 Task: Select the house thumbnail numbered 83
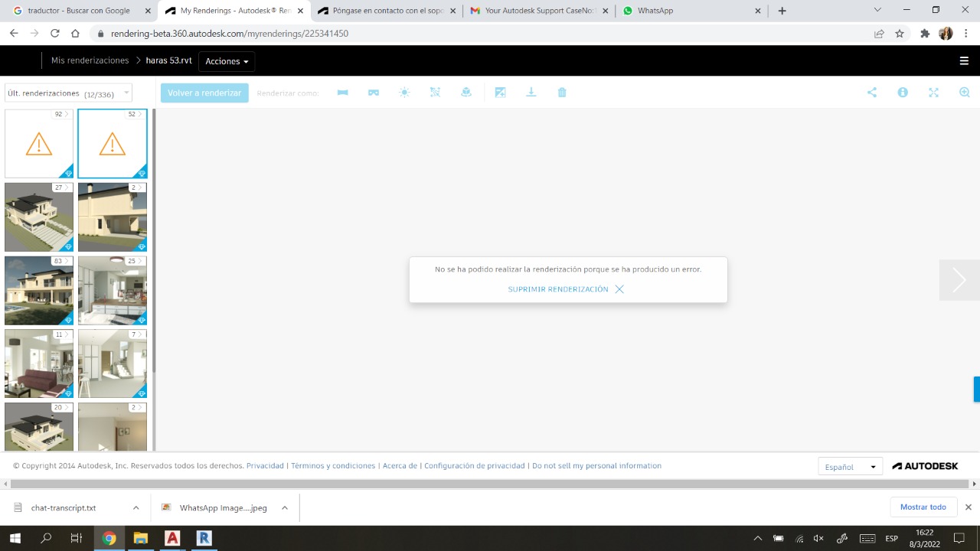click(39, 291)
